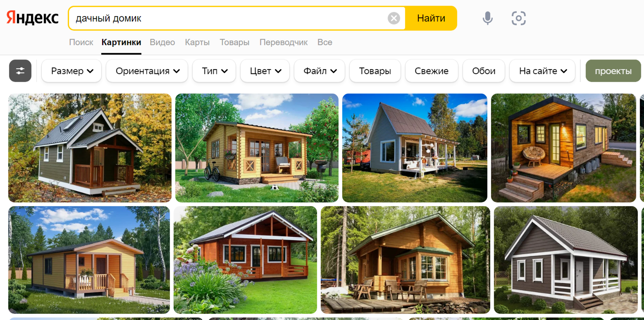This screenshot has height=320, width=644.
Task: Start voice search with the microphone icon
Action: click(x=487, y=18)
